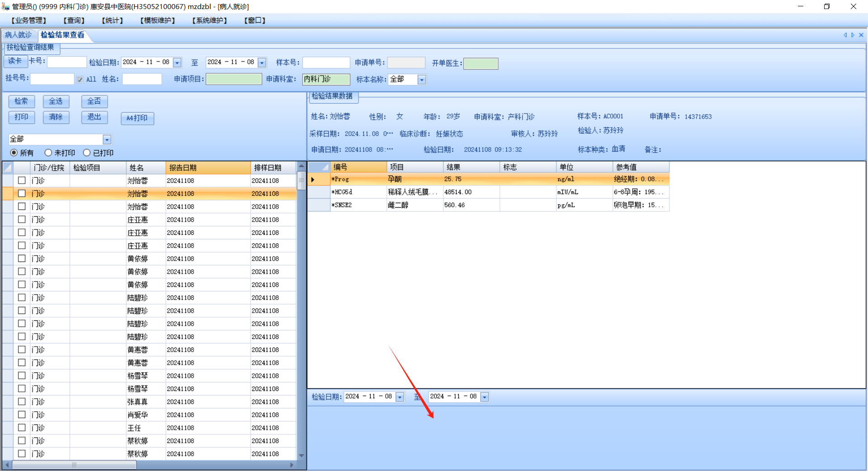This screenshot has height=471, width=868.
Task: Select the 未打印 radio button
Action: tap(48, 153)
